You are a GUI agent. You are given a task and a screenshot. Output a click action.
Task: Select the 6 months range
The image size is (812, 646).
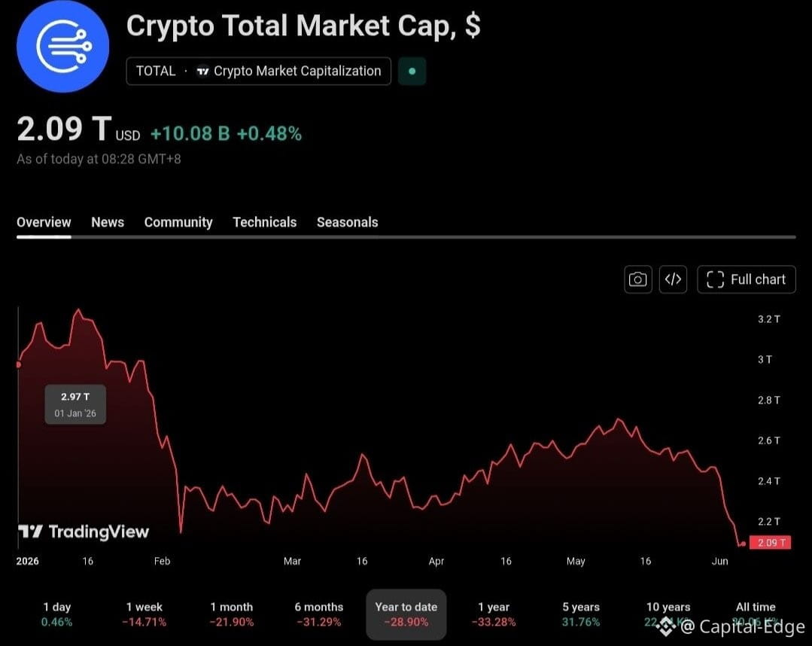319,614
